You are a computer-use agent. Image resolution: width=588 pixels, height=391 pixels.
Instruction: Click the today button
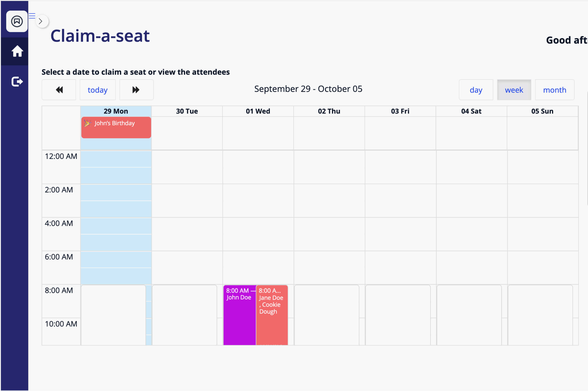click(x=98, y=90)
